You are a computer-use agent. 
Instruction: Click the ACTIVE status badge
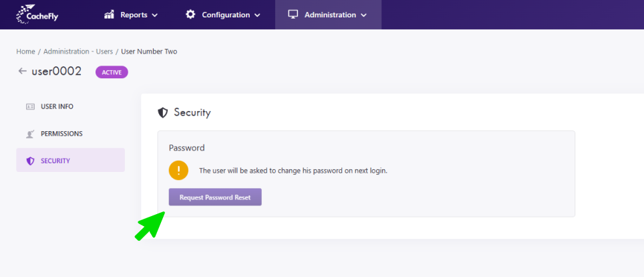(112, 72)
